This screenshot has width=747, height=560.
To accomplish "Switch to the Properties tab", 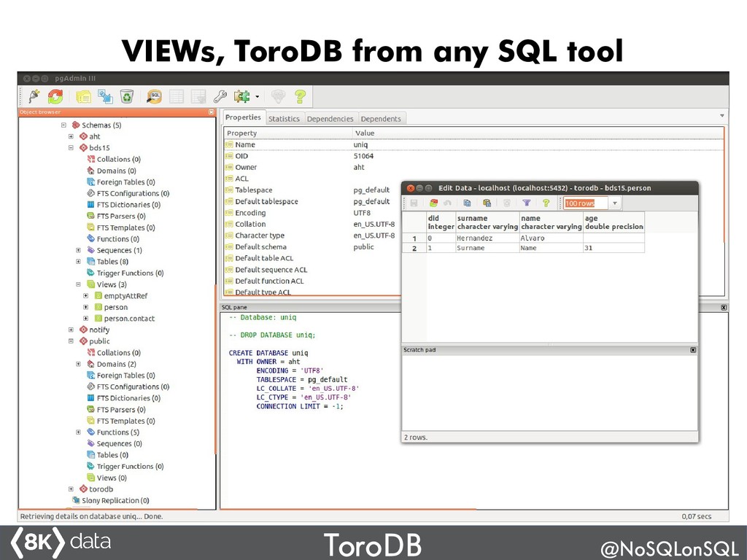I will click(243, 117).
